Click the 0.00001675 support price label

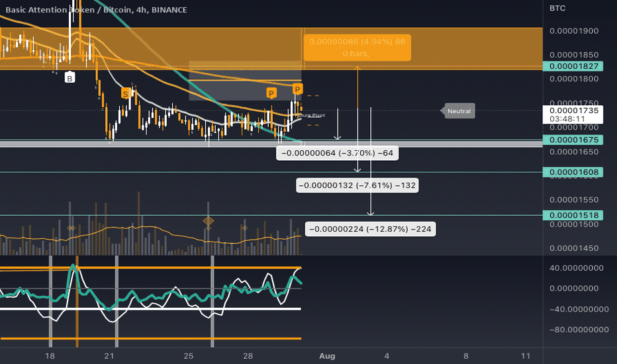(573, 140)
